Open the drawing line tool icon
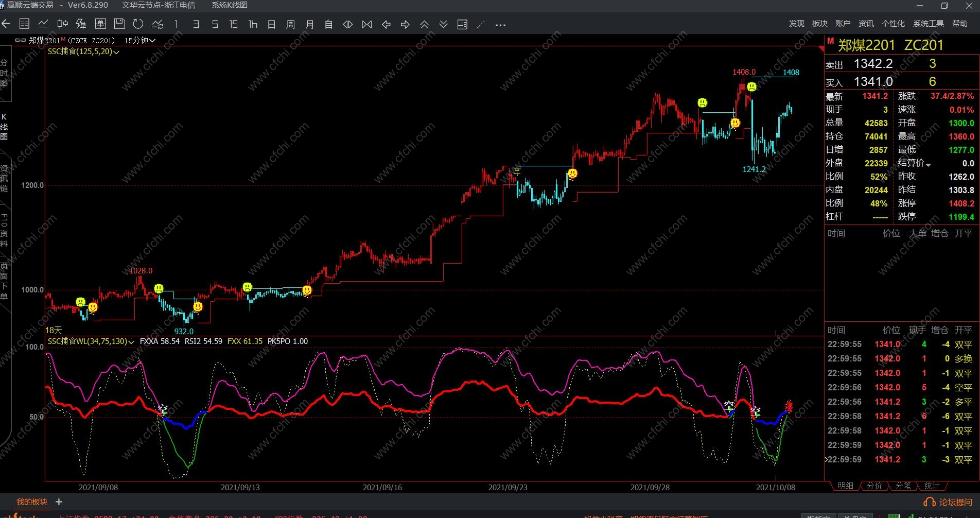980x518 pixels. tap(481, 24)
